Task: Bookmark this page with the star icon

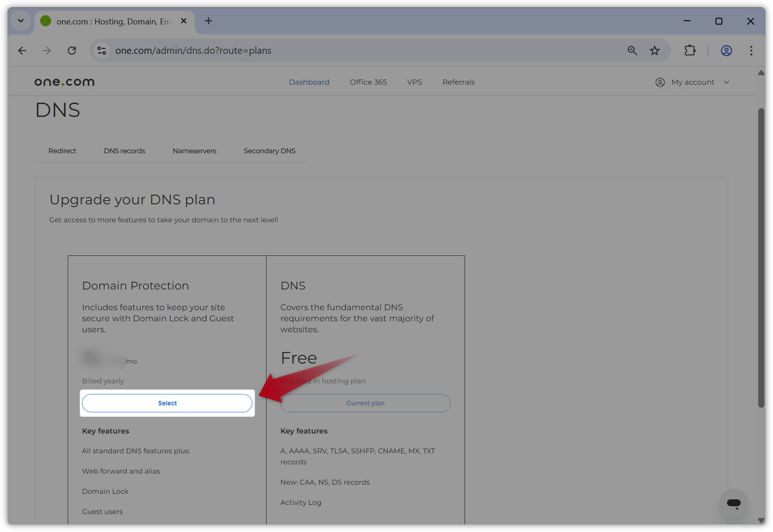Action: [655, 51]
